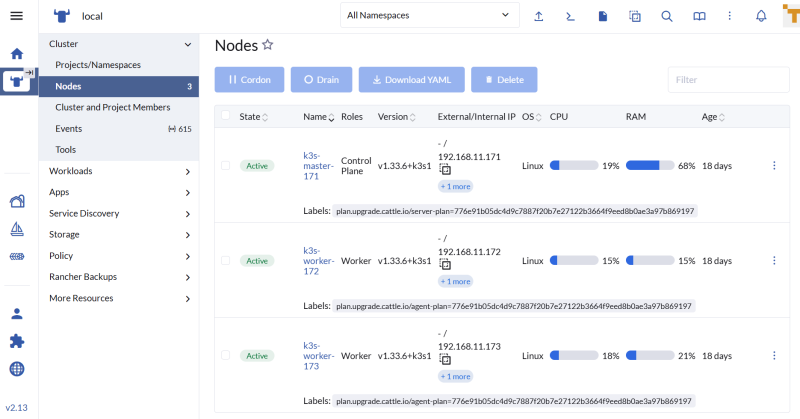This screenshot has width=800, height=419.
Task: Open Extensions puzzle-piece icon
Action: [x=17, y=341]
